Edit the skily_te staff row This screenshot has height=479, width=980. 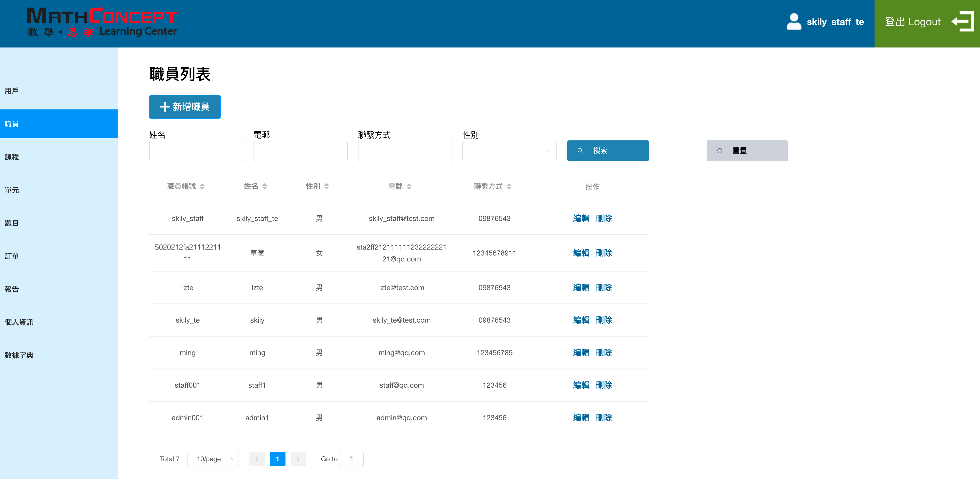click(x=581, y=320)
